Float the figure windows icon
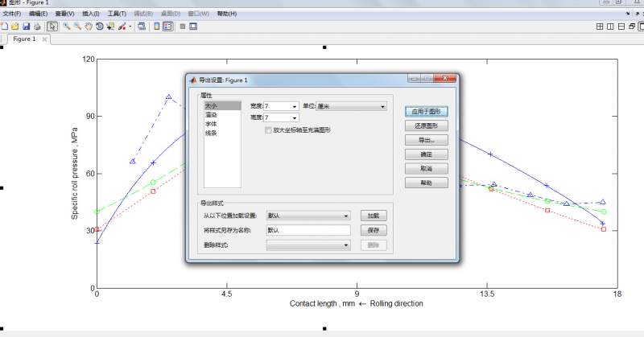This screenshot has width=644, height=337. point(632,27)
